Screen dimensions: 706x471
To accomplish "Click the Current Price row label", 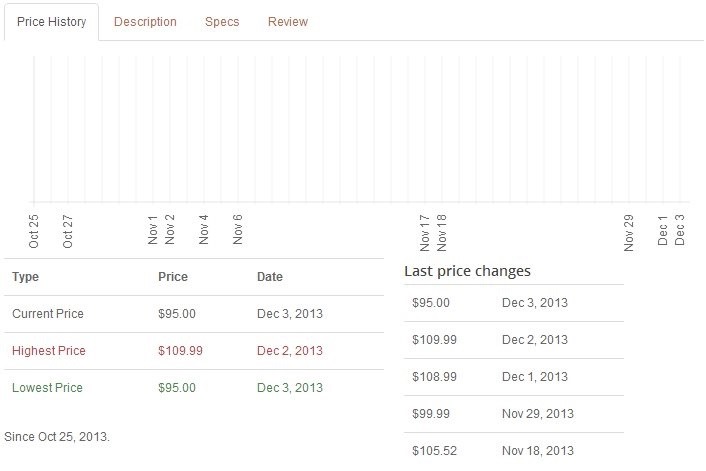I will point(48,314).
